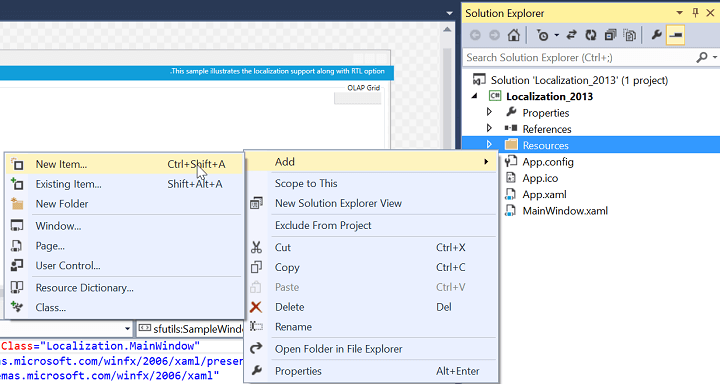Click the gray box under OLAP Grid
The height and width of the screenshot is (384, 720).
357,98
